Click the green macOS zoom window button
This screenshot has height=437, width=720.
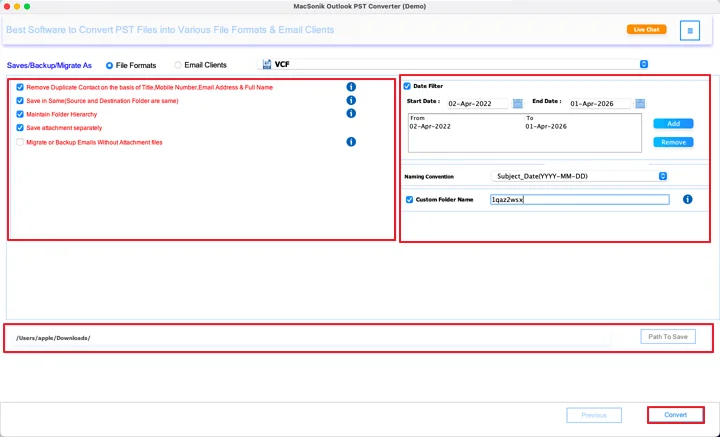(27, 6)
